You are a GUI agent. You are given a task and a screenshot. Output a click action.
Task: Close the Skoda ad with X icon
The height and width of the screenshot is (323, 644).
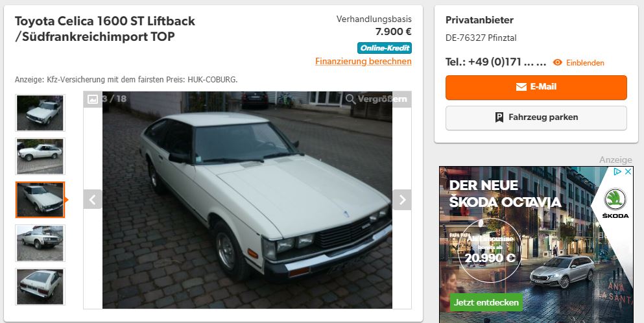point(628,172)
